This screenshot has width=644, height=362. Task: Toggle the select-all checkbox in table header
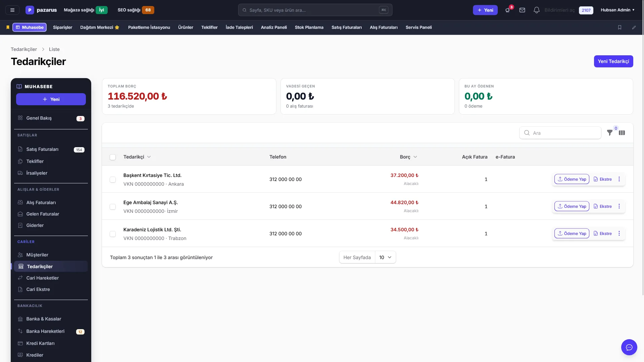tap(113, 157)
